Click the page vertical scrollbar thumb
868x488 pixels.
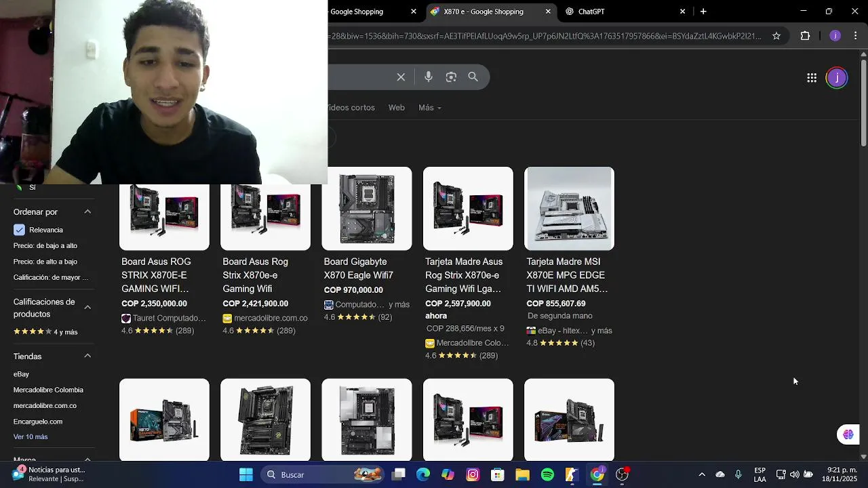(x=863, y=102)
